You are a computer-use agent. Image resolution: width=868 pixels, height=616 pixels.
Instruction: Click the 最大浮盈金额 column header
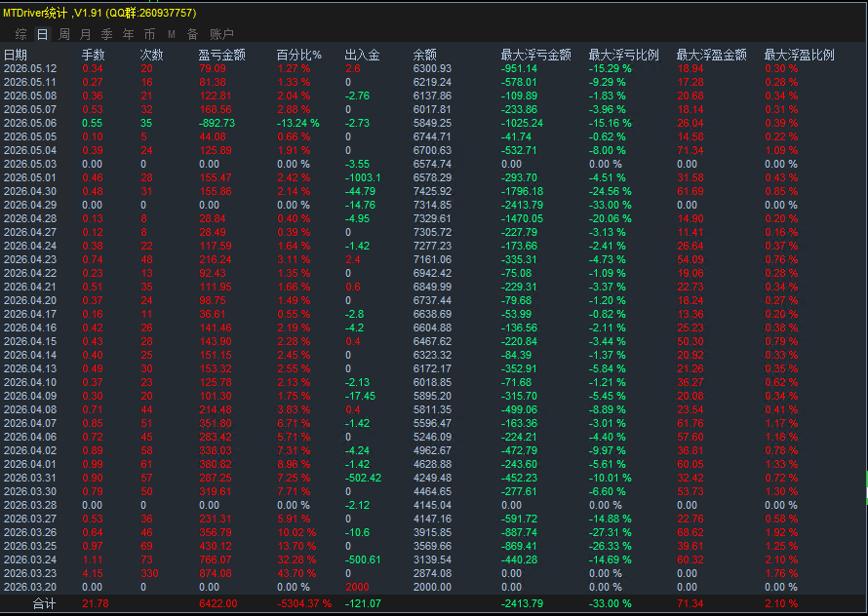[x=711, y=55]
